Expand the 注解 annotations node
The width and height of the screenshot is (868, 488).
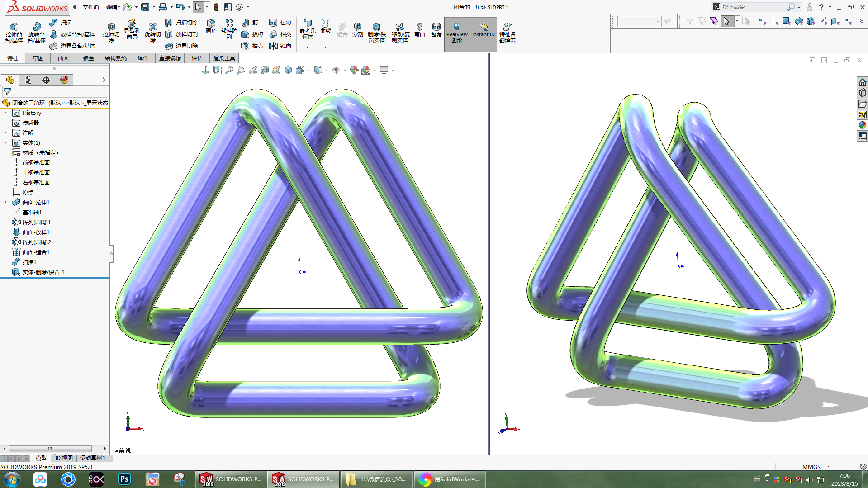[x=5, y=133]
